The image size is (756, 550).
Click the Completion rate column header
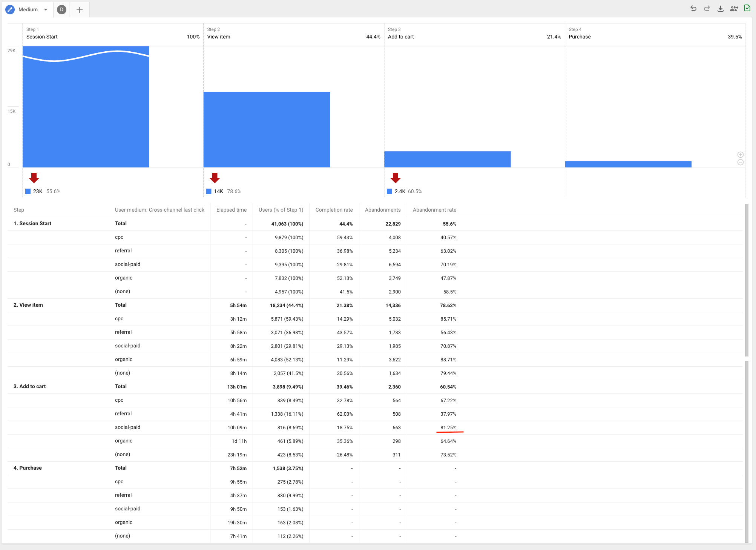334,210
